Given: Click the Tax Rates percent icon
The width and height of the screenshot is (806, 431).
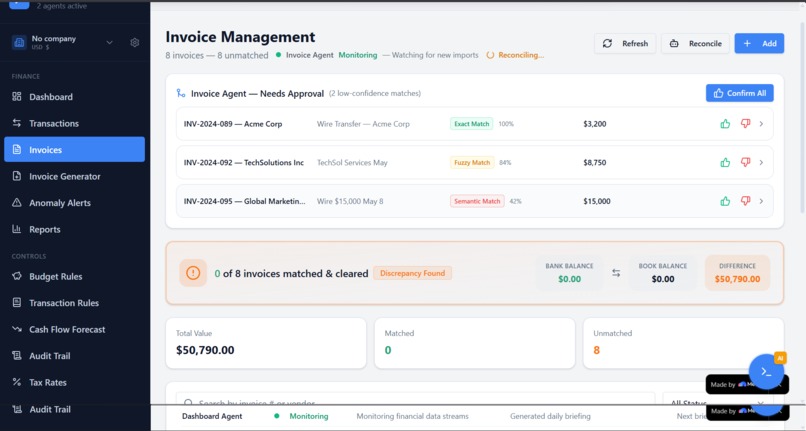Looking at the screenshot, I should click(17, 382).
